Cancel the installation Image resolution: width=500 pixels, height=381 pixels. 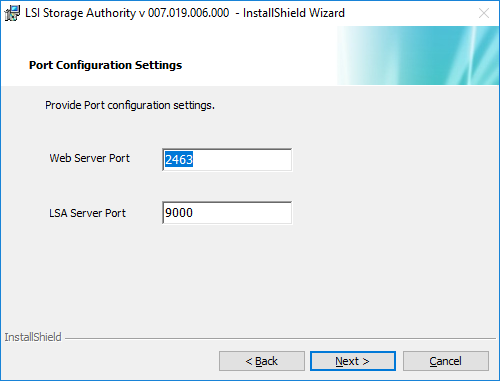(x=446, y=361)
